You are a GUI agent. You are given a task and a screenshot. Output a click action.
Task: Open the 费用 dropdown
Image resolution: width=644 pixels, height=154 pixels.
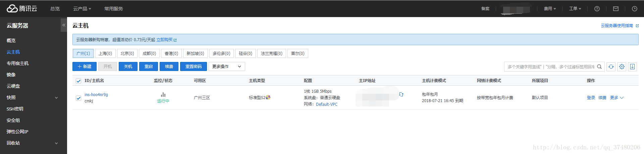pyautogui.click(x=550, y=9)
